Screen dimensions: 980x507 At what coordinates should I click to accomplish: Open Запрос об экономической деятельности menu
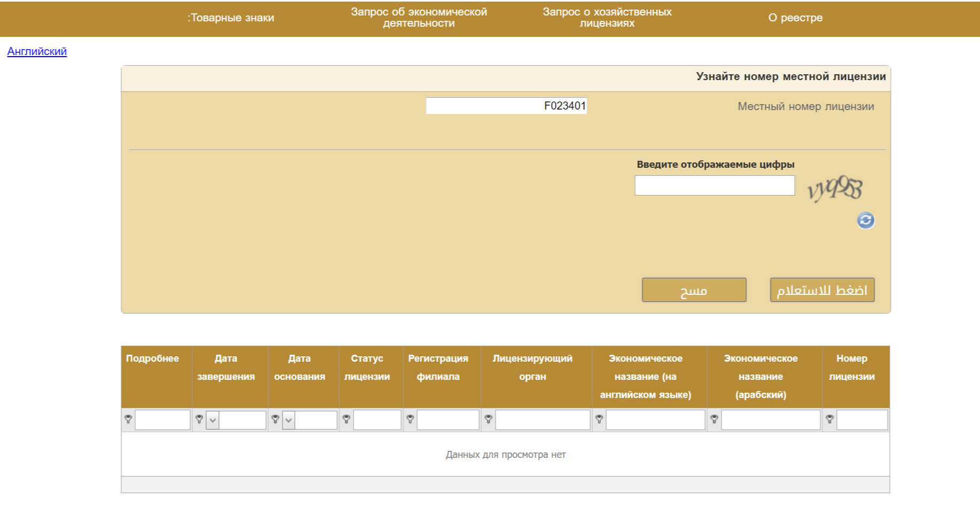tap(419, 18)
